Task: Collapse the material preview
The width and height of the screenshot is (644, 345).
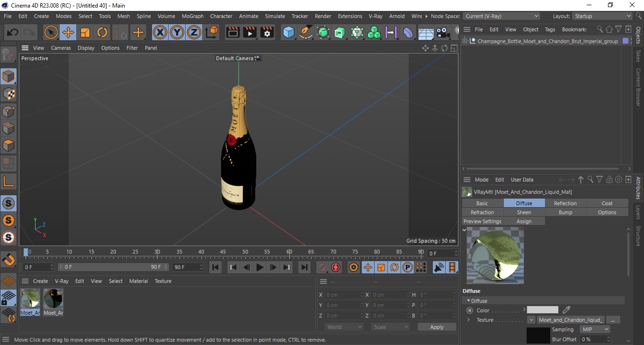Action: (x=464, y=230)
